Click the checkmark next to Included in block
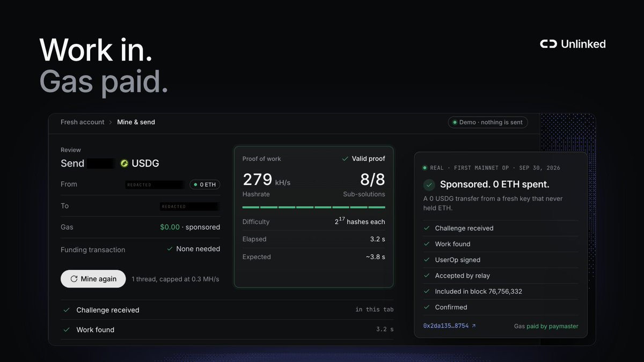Image resolution: width=644 pixels, height=362 pixels. click(x=427, y=291)
